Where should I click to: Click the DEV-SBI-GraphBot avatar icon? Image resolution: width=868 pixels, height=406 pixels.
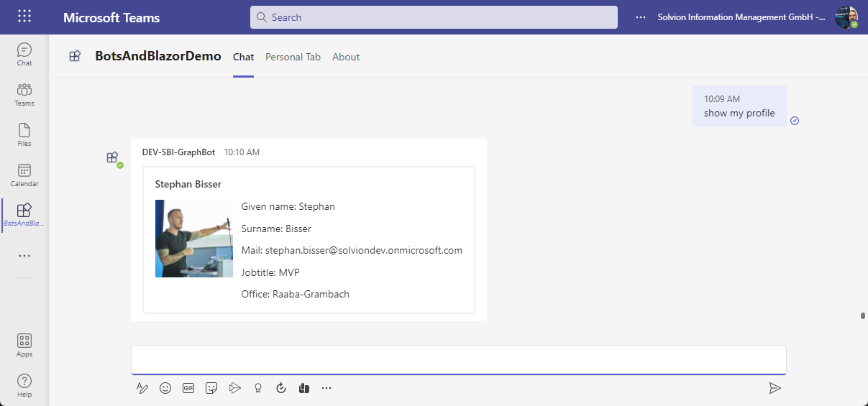112,157
